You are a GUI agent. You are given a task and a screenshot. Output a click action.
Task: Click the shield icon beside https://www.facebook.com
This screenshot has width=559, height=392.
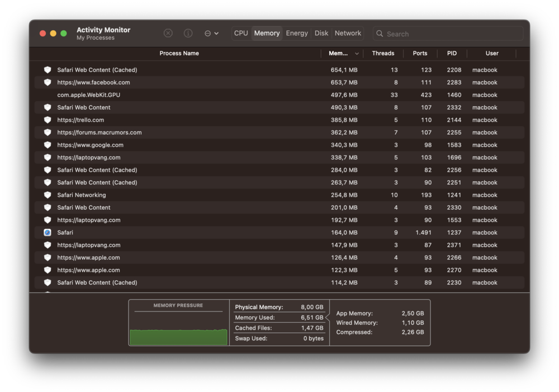tap(48, 82)
